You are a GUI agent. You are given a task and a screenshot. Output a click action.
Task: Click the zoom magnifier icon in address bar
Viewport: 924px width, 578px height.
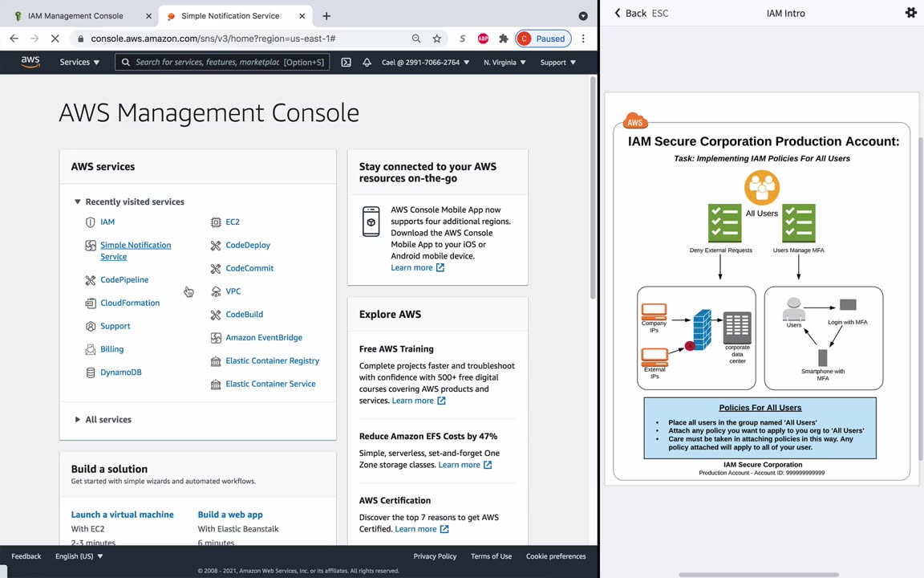tap(416, 39)
